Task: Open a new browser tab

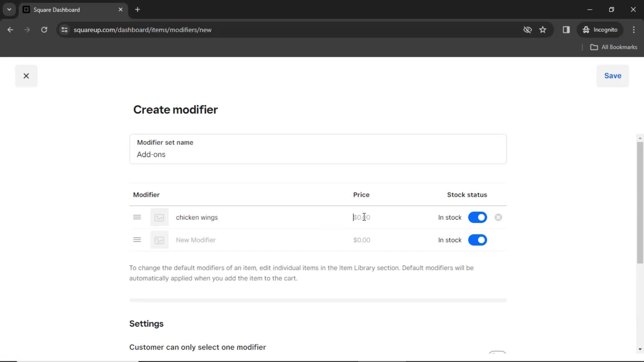Action: click(138, 10)
